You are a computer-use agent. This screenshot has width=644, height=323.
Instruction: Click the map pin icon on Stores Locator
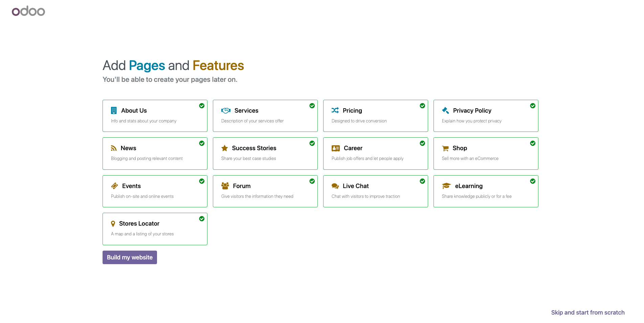point(113,224)
